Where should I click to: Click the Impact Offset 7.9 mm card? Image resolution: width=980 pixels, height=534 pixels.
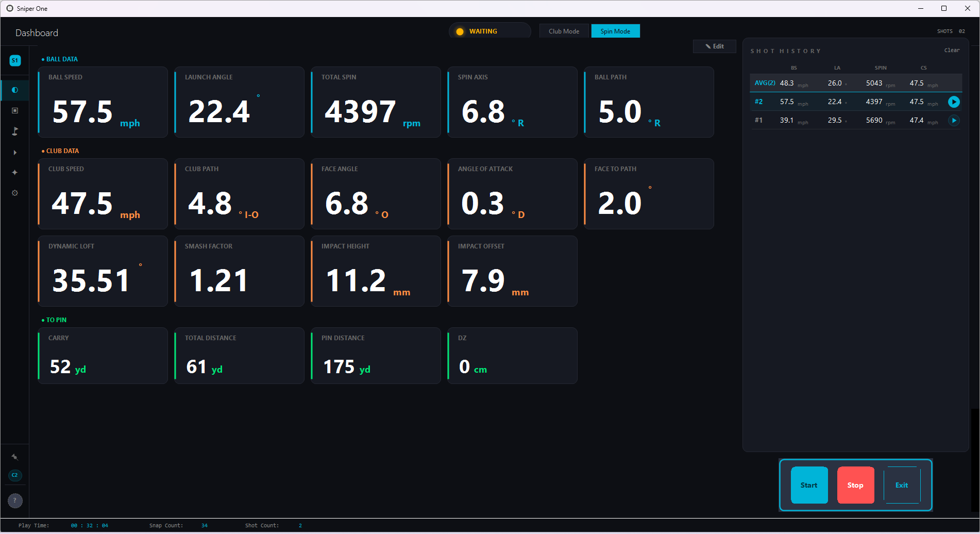[513, 271]
